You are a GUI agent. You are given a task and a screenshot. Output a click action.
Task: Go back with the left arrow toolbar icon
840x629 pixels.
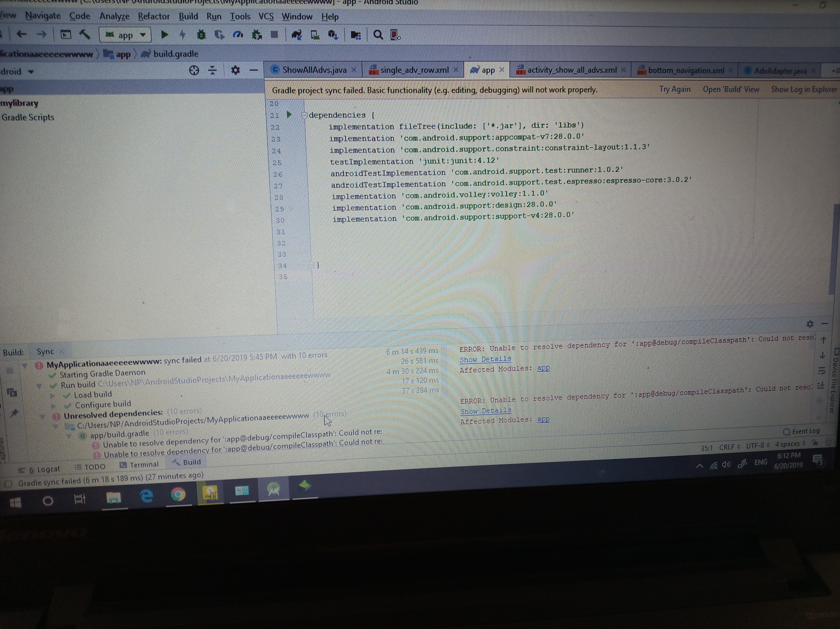coord(21,35)
